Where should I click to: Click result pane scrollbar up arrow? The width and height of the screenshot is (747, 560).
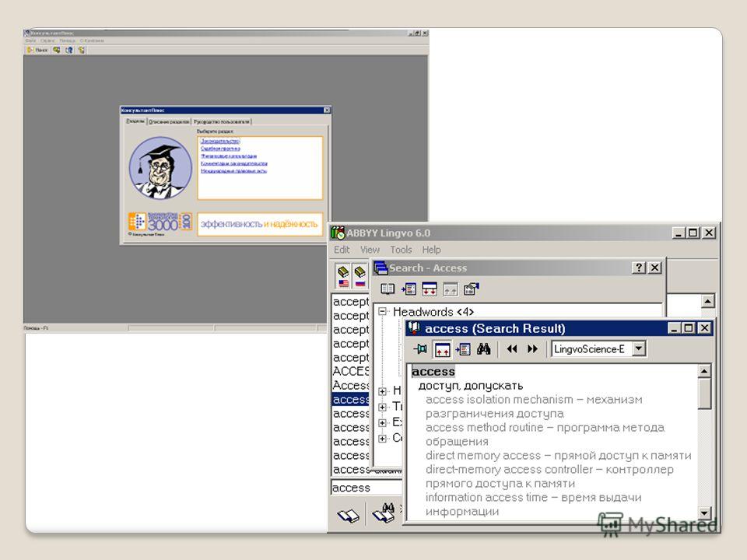[x=705, y=371]
